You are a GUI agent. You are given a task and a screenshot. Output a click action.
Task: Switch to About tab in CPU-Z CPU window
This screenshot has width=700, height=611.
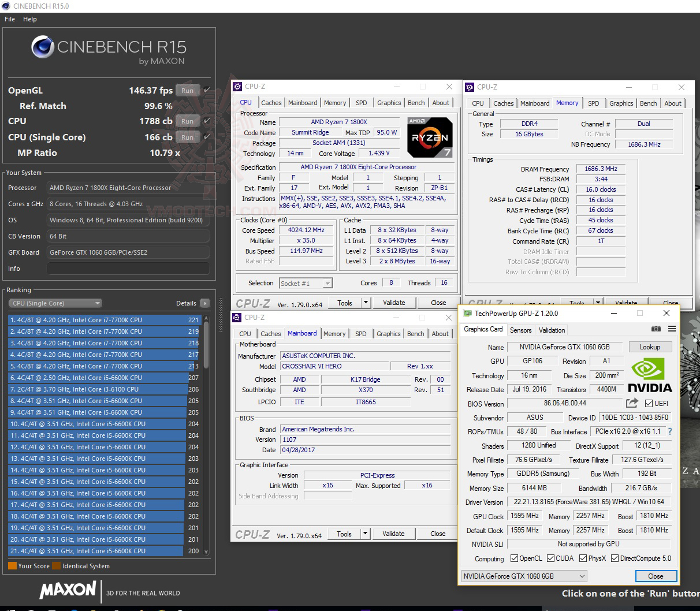pyautogui.click(x=441, y=103)
